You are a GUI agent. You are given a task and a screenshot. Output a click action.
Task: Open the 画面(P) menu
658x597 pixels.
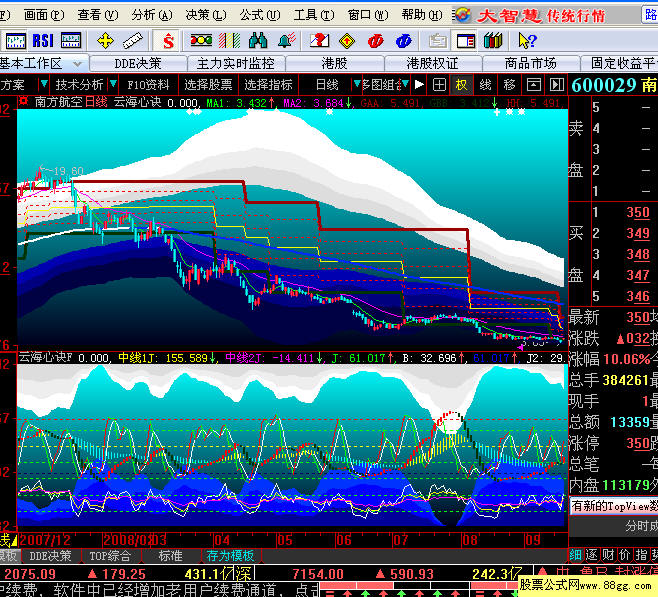[x=44, y=15]
